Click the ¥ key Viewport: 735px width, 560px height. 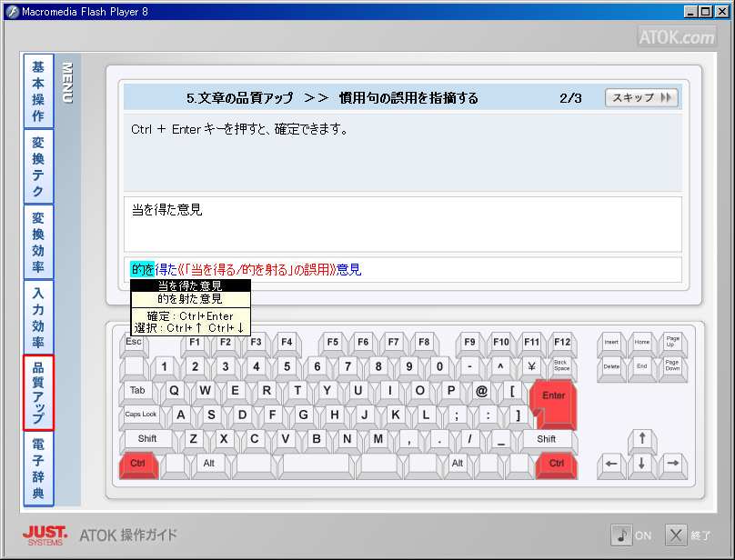(531, 368)
